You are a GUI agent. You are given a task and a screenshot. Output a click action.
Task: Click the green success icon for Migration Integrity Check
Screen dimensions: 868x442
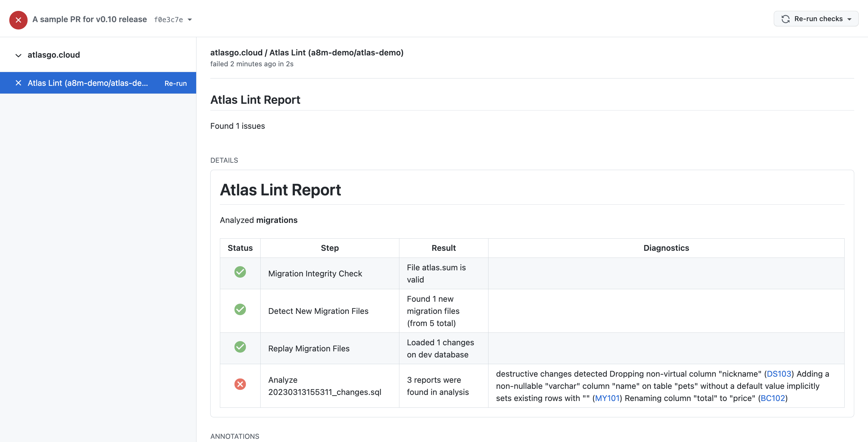[240, 272]
